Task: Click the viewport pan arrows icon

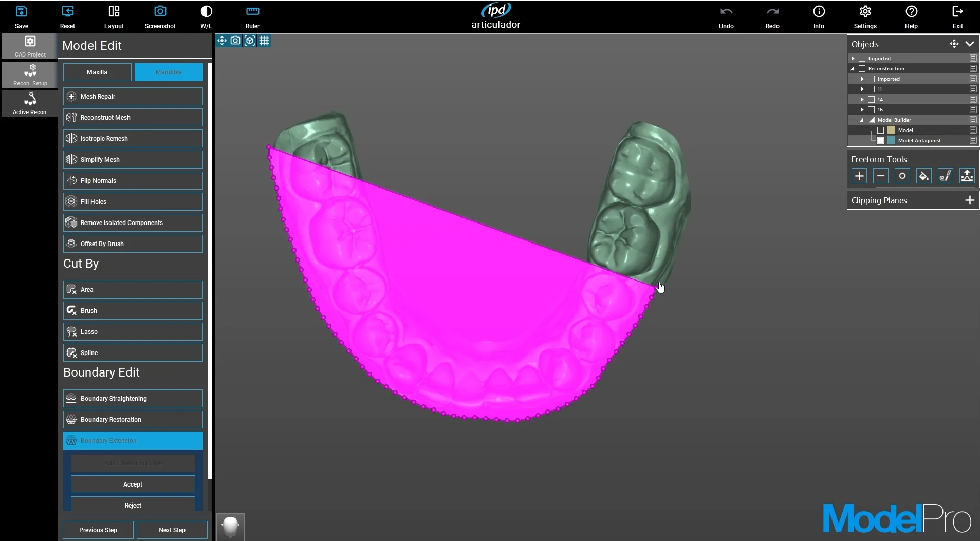Action: [x=222, y=41]
